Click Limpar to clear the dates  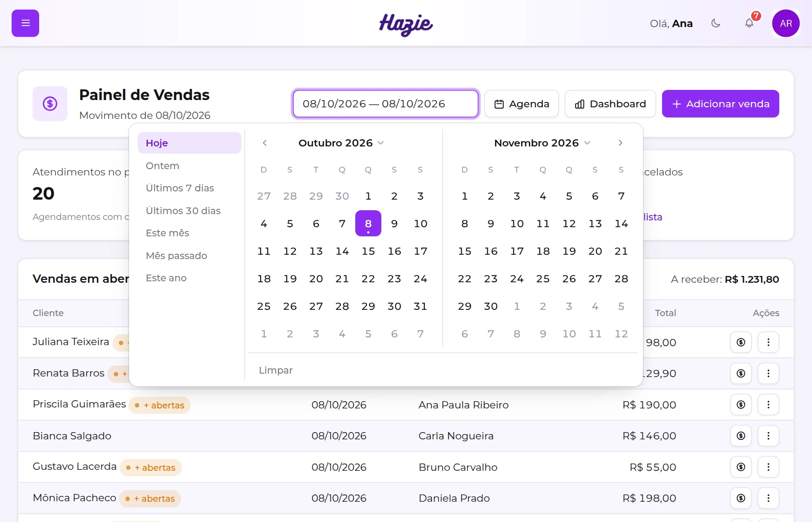276,370
